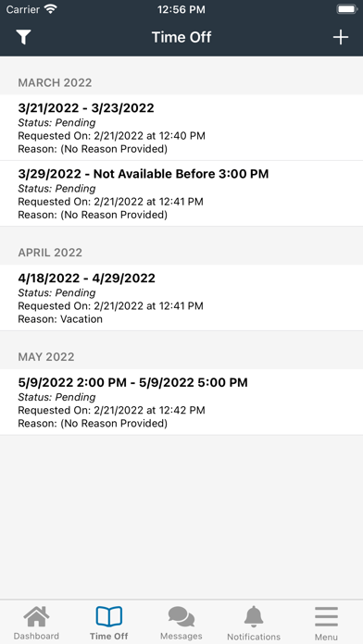
Task: Tap the Wi-Fi status icon
Action: click(51, 9)
